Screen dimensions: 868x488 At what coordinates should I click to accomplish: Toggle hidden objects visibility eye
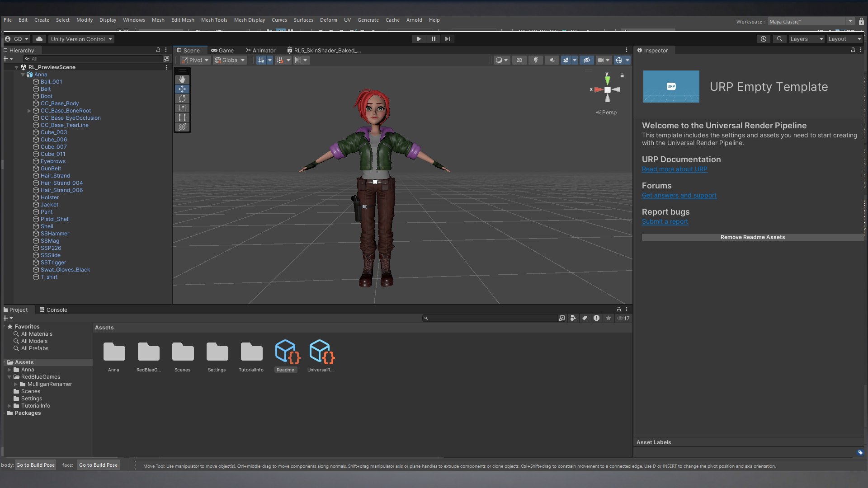click(x=587, y=60)
